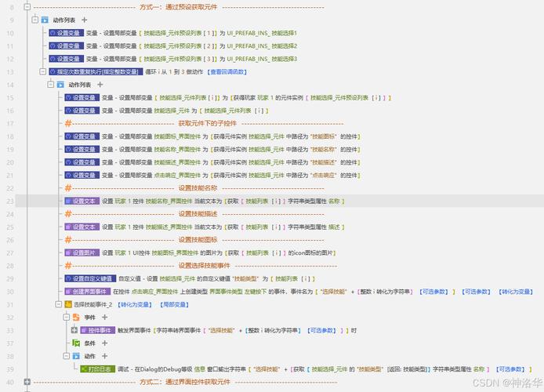Collapse the 动作列表 node on line 9
Image resolution: width=544 pixels, height=392 pixels.
point(35,20)
